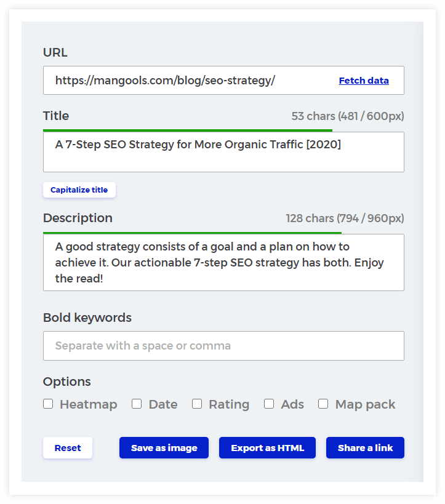Click the Fetch data link

pyautogui.click(x=364, y=80)
